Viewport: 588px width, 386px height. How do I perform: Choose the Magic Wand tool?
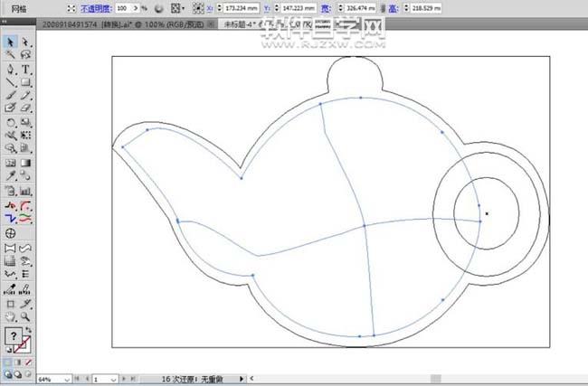click(11, 55)
